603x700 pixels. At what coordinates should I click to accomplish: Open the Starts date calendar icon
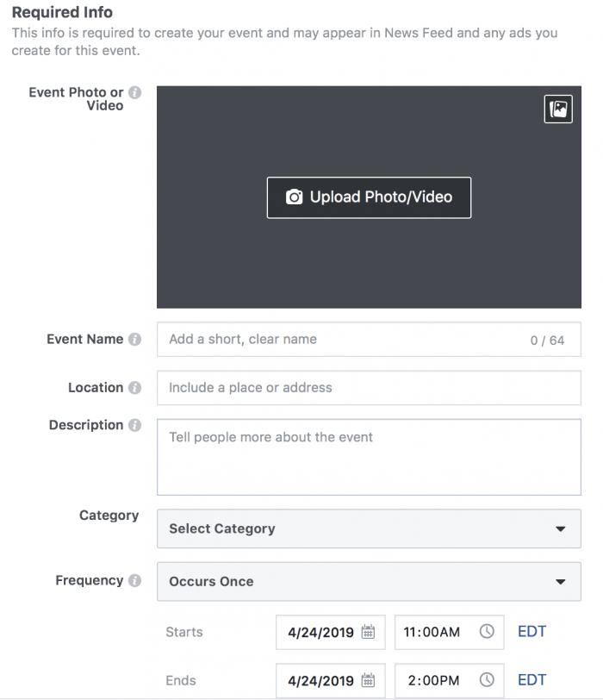point(368,632)
